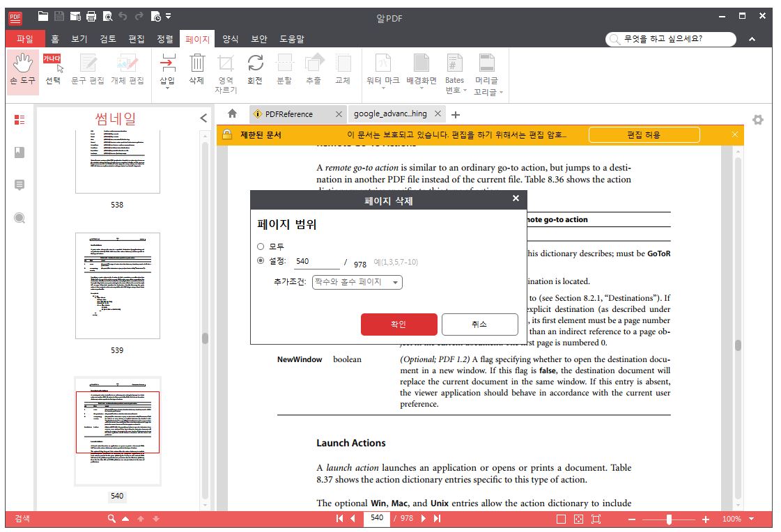Activate the Select (선택) tool
This screenshot has width=781, height=532.
[53, 70]
